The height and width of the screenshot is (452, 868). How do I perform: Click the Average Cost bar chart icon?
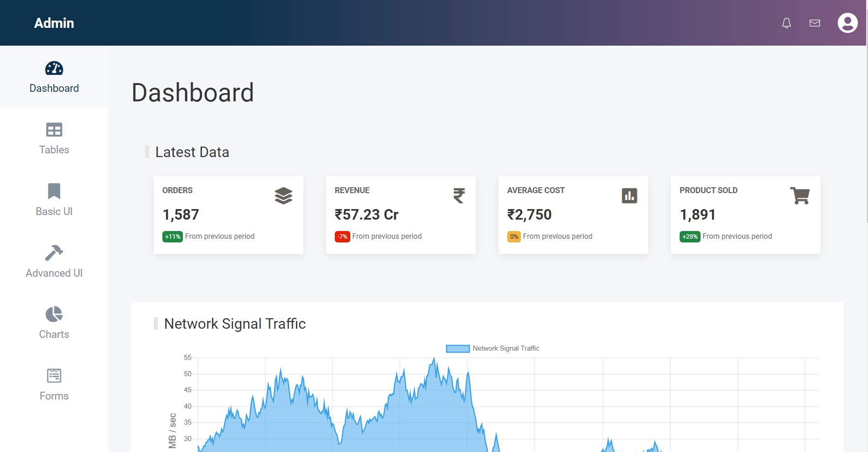pos(629,196)
